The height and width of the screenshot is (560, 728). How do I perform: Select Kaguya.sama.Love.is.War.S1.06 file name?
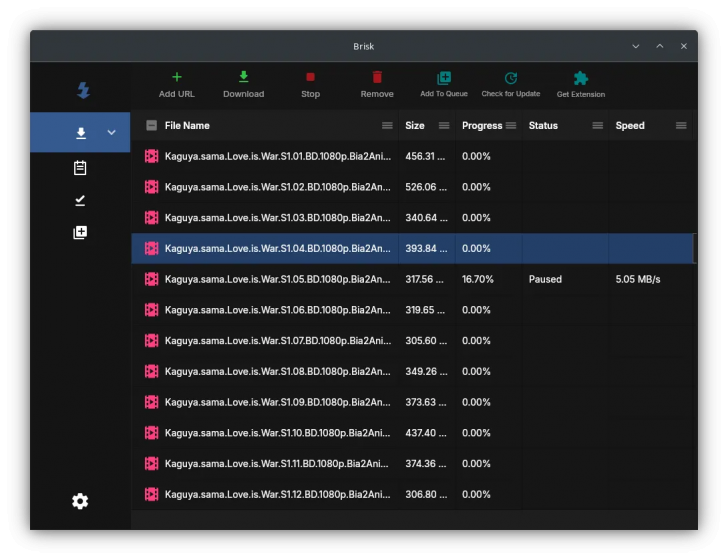[x=278, y=310]
